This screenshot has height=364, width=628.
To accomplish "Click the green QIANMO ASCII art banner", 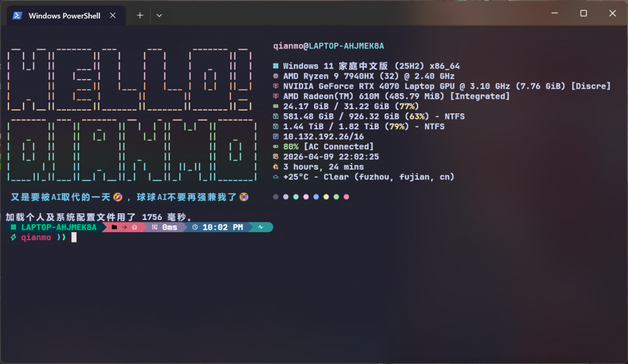I will [132, 150].
